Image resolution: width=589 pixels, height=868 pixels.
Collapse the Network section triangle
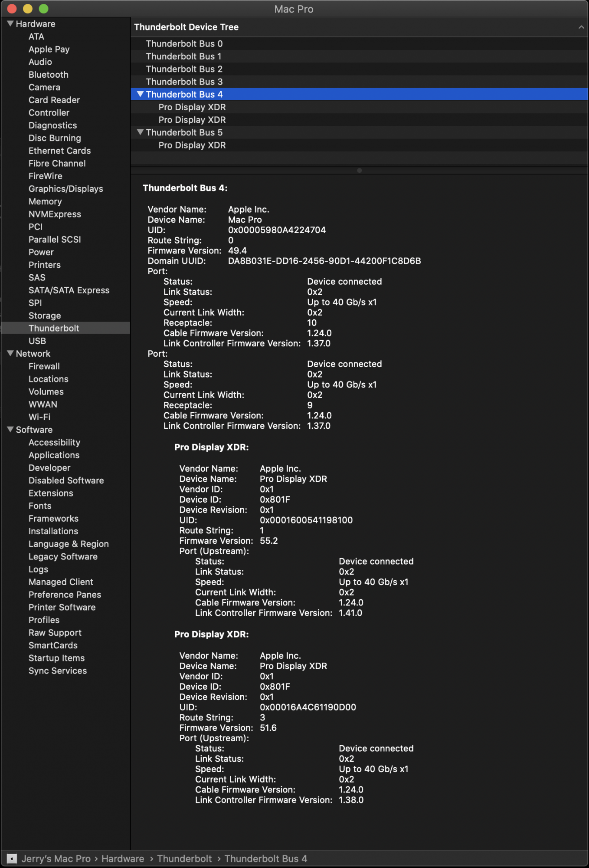click(10, 353)
